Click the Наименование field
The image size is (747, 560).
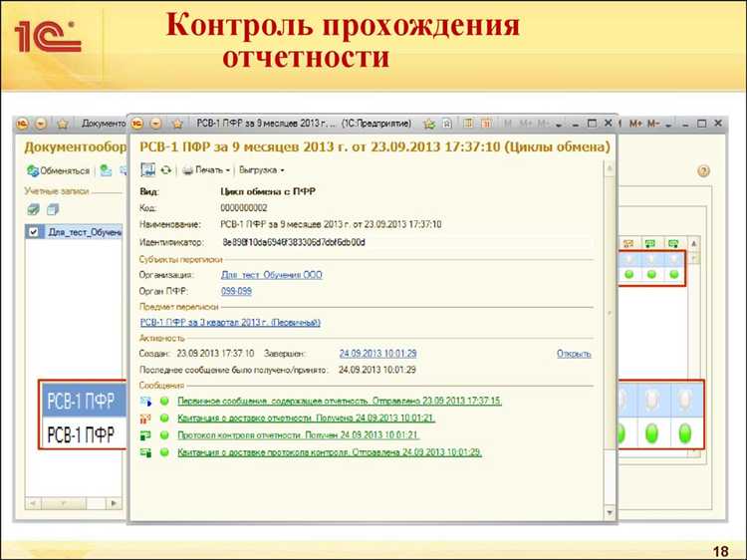(331, 224)
